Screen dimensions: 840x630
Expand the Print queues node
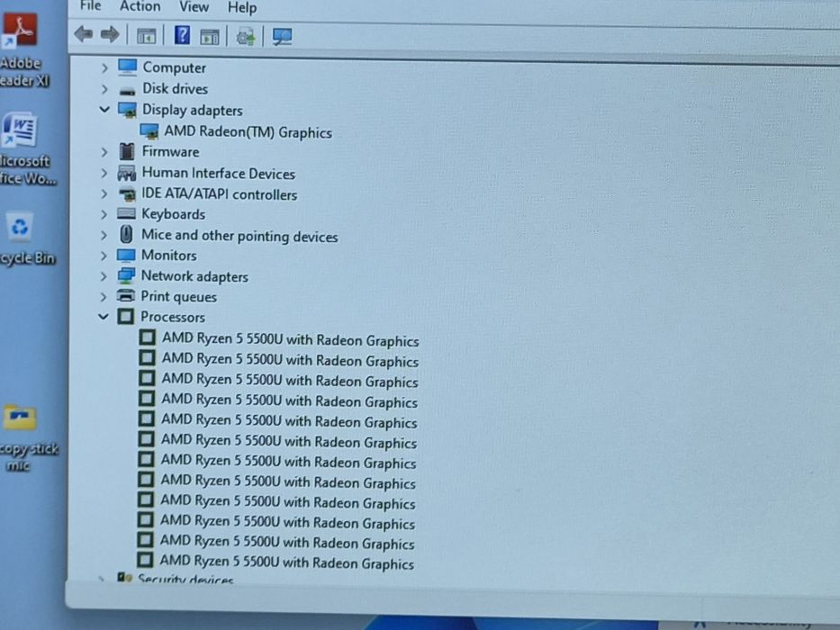click(x=104, y=297)
